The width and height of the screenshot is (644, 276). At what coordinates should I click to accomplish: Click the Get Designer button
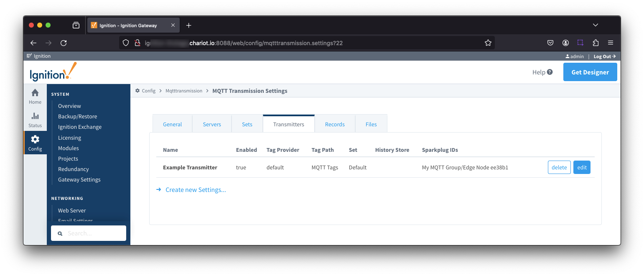click(590, 72)
